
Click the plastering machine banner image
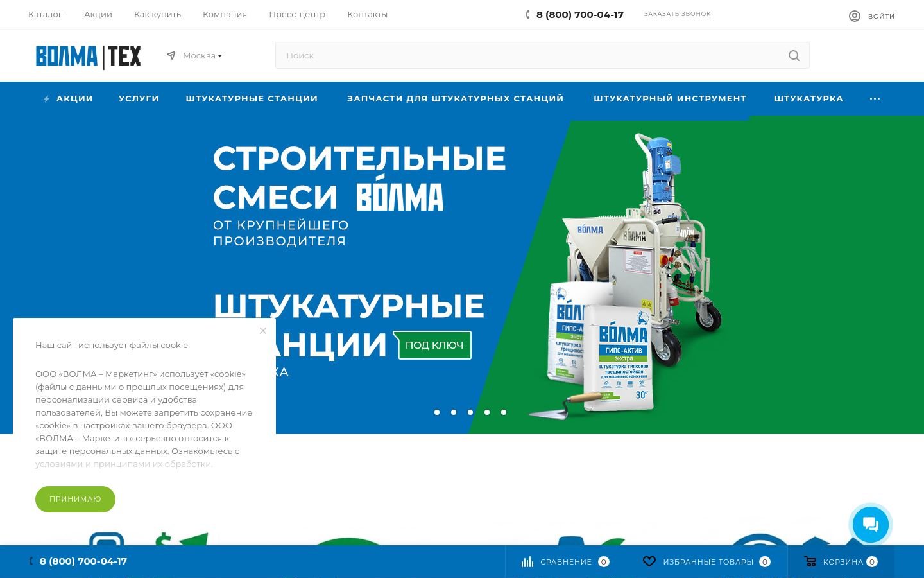coord(626,276)
